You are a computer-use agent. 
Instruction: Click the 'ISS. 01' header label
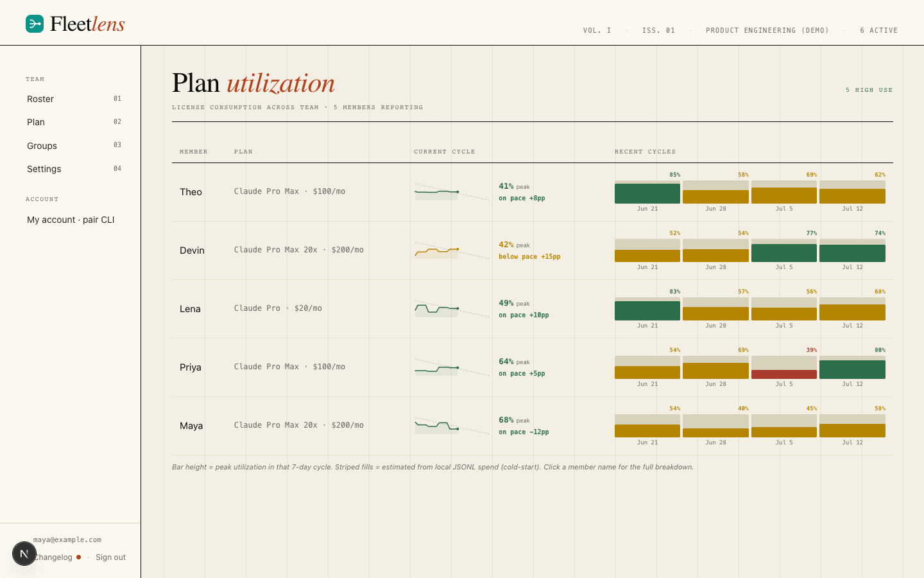pos(658,30)
